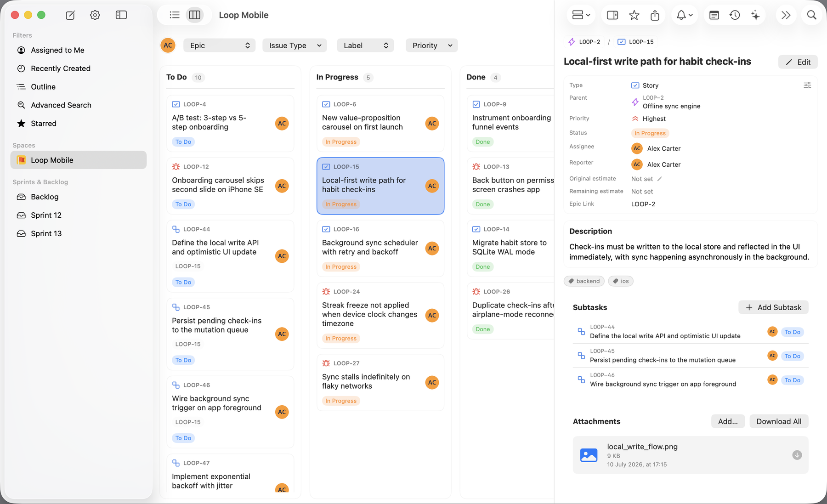Open LOOP-46 subtask in Subtasks list
Image resolution: width=827 pixels, height=504 pixels.
coord(691,380)
